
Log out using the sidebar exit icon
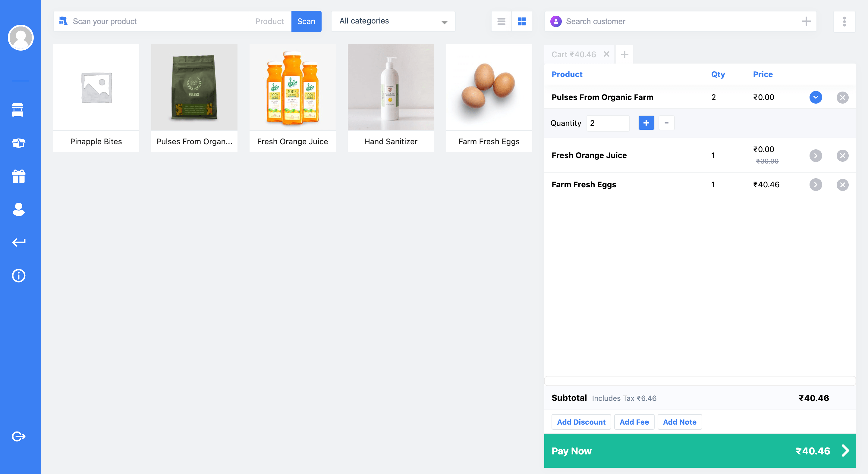point(18,436)
